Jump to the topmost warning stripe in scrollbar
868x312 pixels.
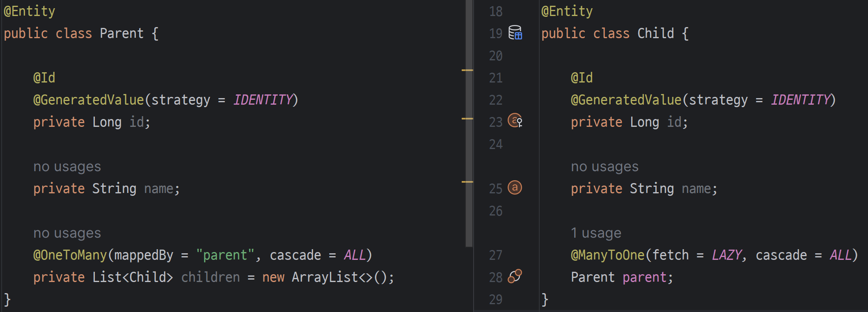467,71
